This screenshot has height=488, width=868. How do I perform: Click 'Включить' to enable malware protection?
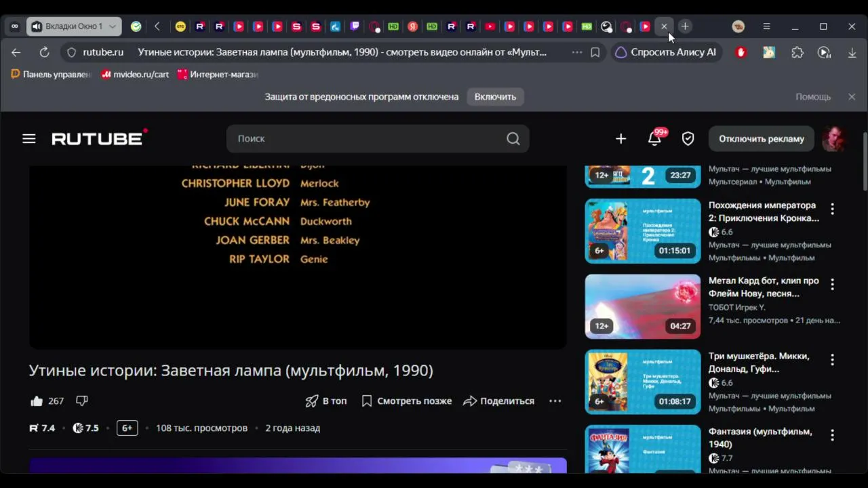pos(495,97)
